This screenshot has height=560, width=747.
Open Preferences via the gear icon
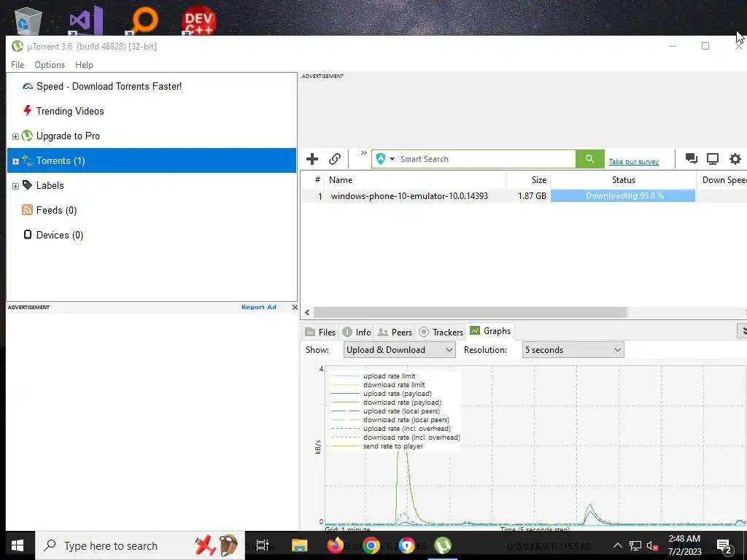tap(735, 158)
